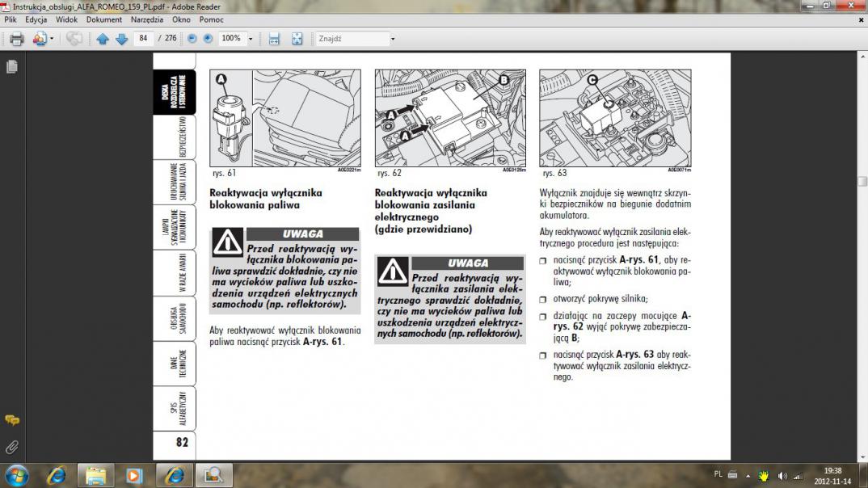Click the Znajdź search field
This screenshot has height=488, width=868.
[x=352, y=39]
